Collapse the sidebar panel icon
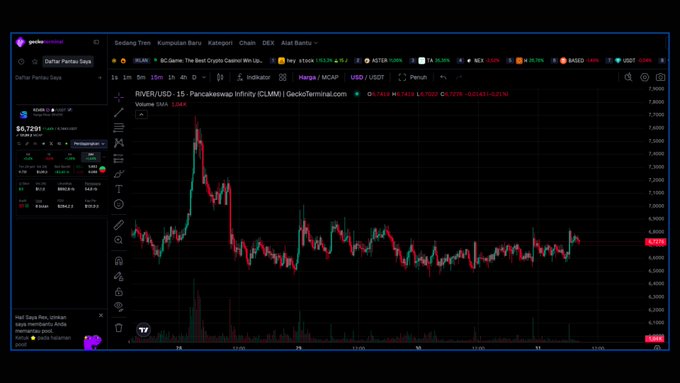680x383 pixels. 96,42
